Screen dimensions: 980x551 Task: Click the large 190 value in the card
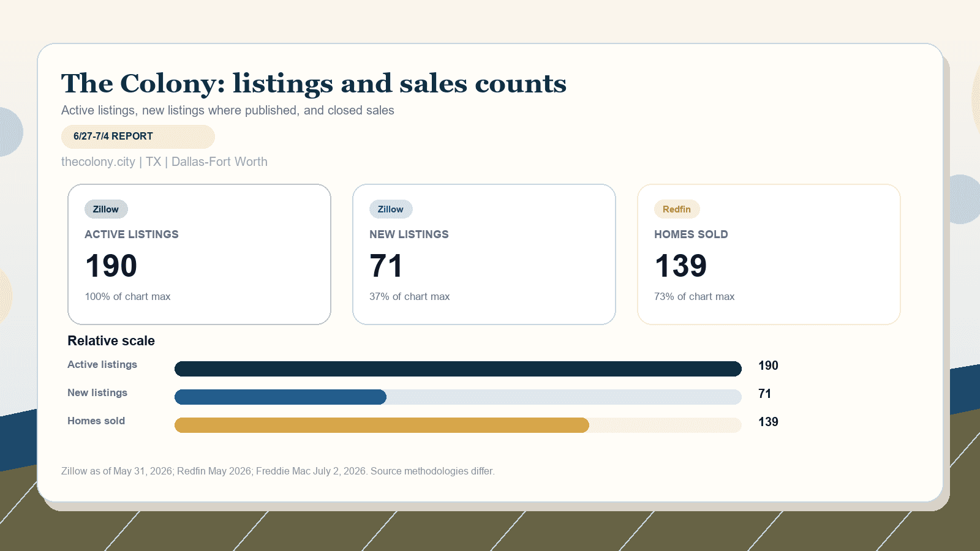pyautogui.click(x=111, y=266)
